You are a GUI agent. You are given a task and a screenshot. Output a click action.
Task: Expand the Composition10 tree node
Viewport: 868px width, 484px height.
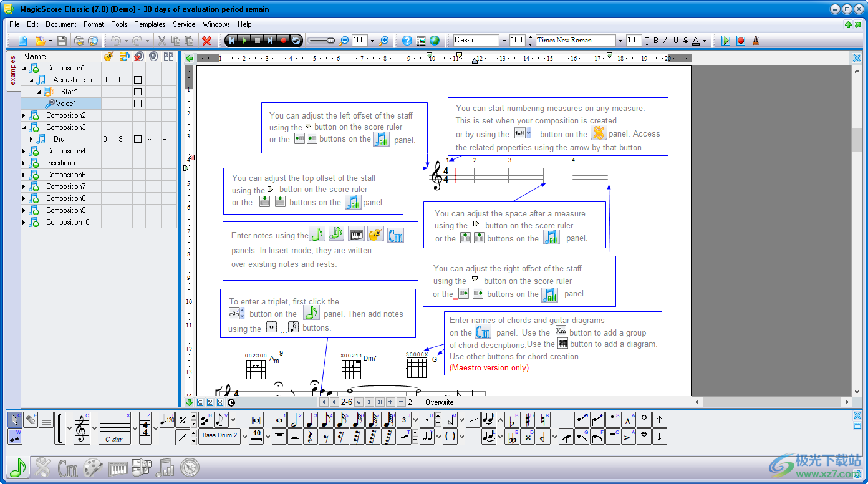tap(24, 222)
